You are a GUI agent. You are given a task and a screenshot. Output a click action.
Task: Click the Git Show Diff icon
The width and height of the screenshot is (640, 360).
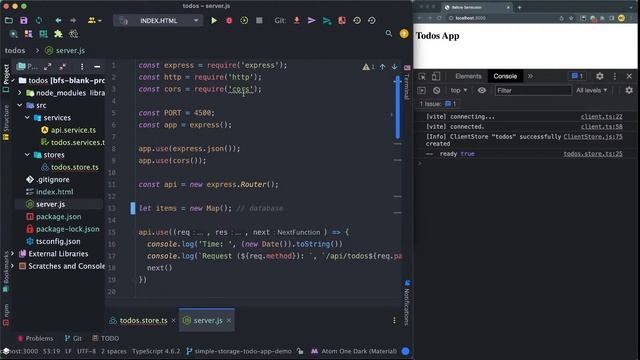click(342, 20)
